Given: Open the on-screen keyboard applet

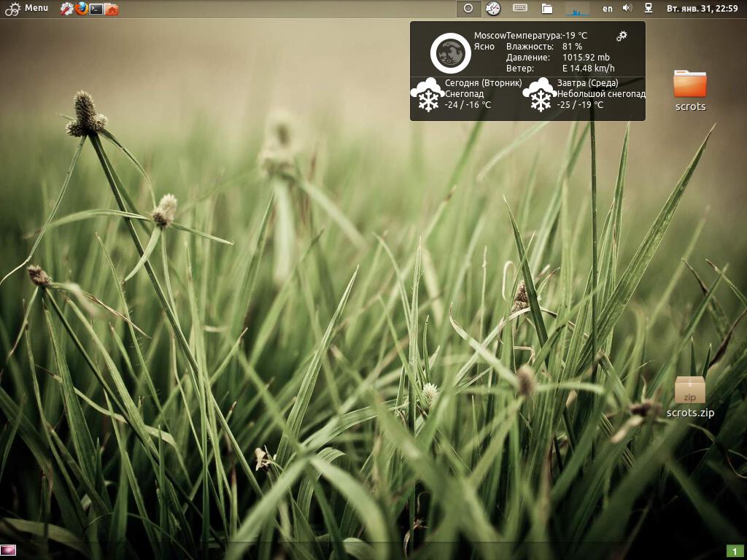Looking at the screenshot, I should (520, 9).
